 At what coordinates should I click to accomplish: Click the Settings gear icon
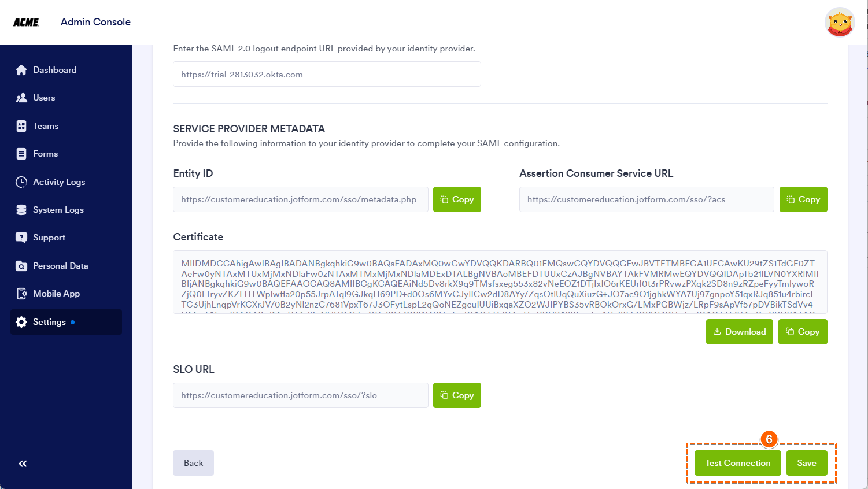[21, 322]
